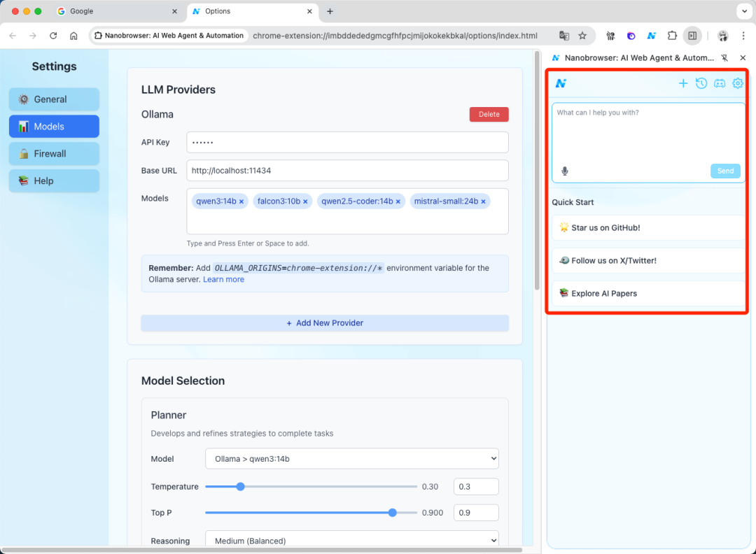Start a new chat with the plus icon
Image resolution: width=756 pixels, height=554 pixels.
(682, 83)
